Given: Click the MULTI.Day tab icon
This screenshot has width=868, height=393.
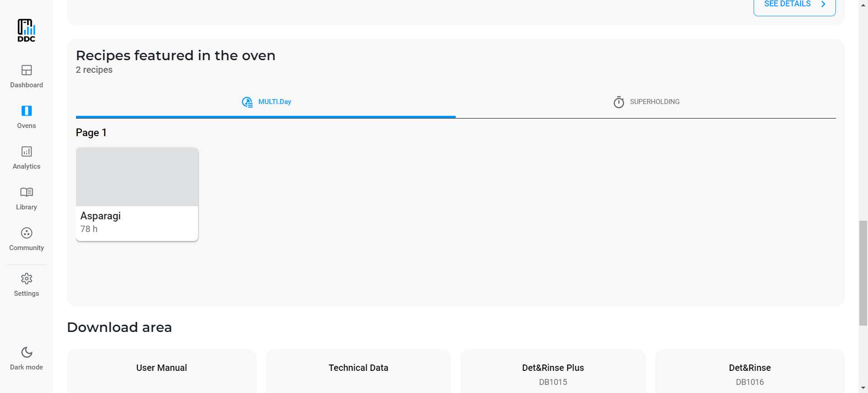Looking at the screenshot, I should (x=247, y=102).
